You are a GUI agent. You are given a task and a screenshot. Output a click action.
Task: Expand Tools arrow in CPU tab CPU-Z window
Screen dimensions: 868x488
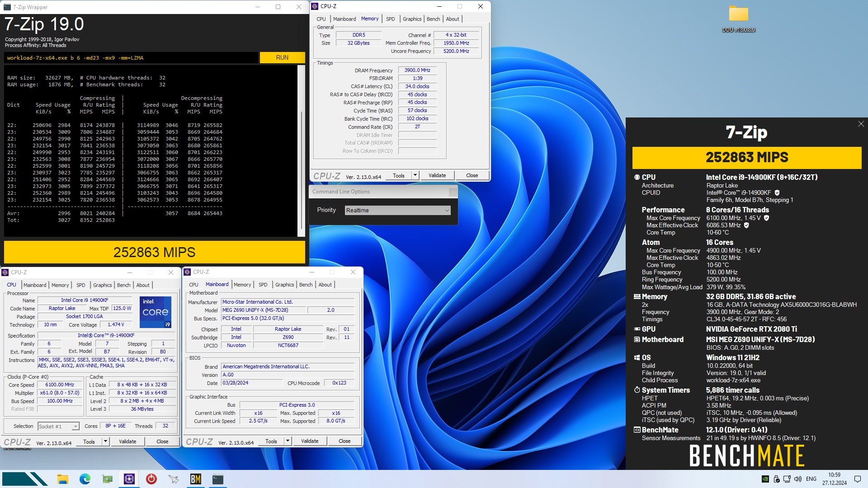105,441
